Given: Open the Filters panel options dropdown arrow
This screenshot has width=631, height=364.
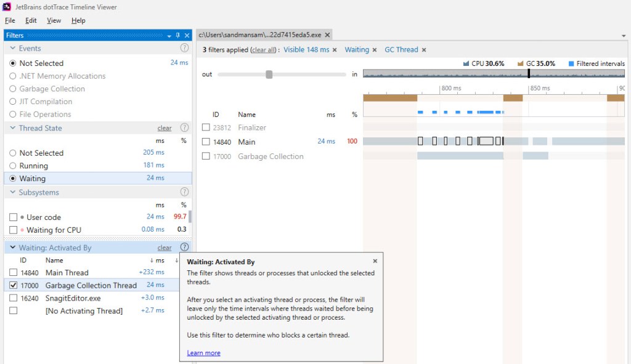Looking at the screenshot, I should click(x=169, y=36).
